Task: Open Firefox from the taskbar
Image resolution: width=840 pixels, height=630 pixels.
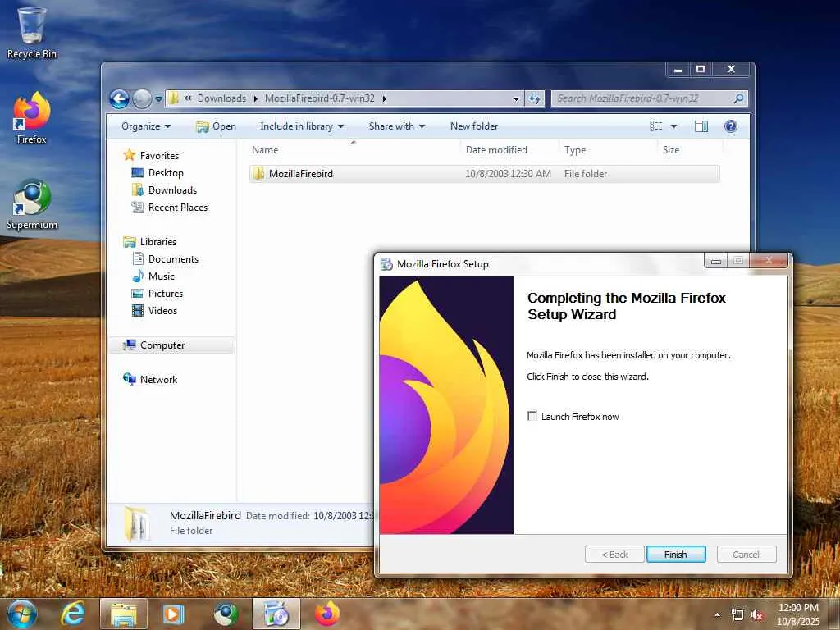Action: pyautogui.click(x=327, y=614)
